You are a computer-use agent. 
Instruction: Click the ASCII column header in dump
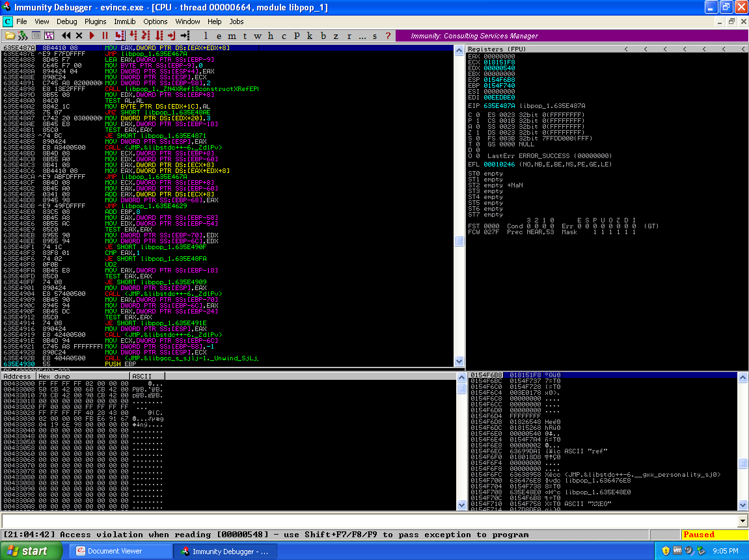[147, 376]
